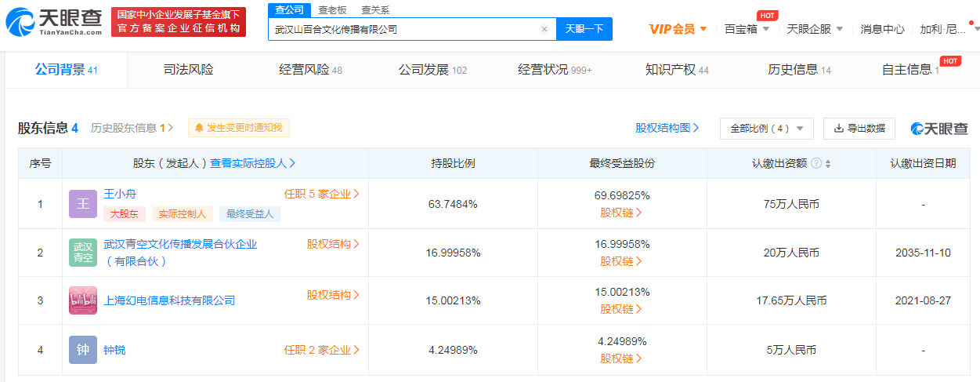The height and width of the screenshot is (382, 980).
Task: Open the 全部比例（4）dropdown
Action: click(x=766, y=128)
